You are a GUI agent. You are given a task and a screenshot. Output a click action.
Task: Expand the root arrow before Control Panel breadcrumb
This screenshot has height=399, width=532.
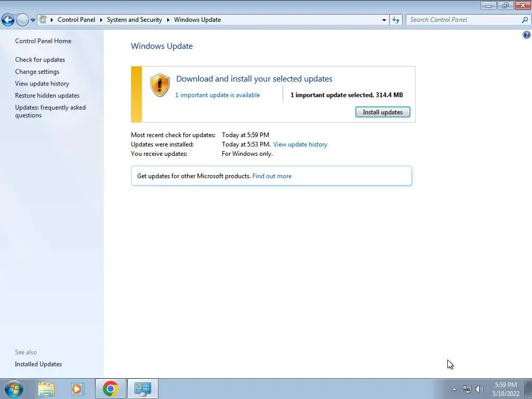tap(52, 20)
